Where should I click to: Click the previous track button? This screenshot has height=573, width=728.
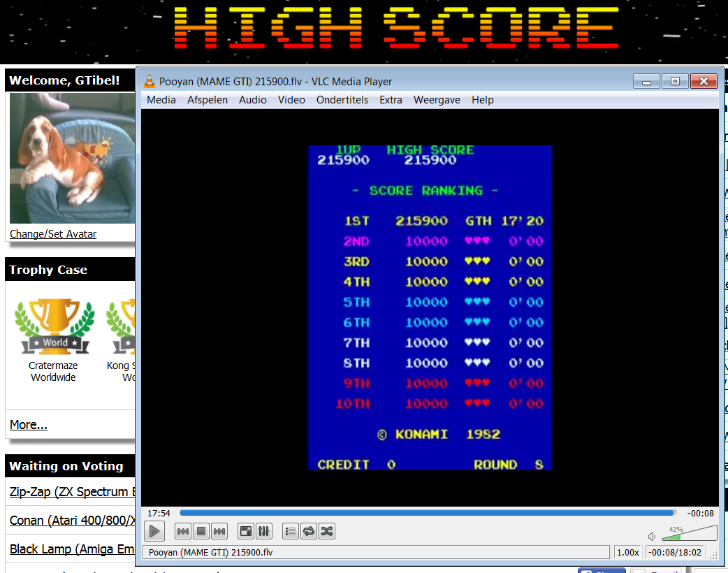coord(183,531)
